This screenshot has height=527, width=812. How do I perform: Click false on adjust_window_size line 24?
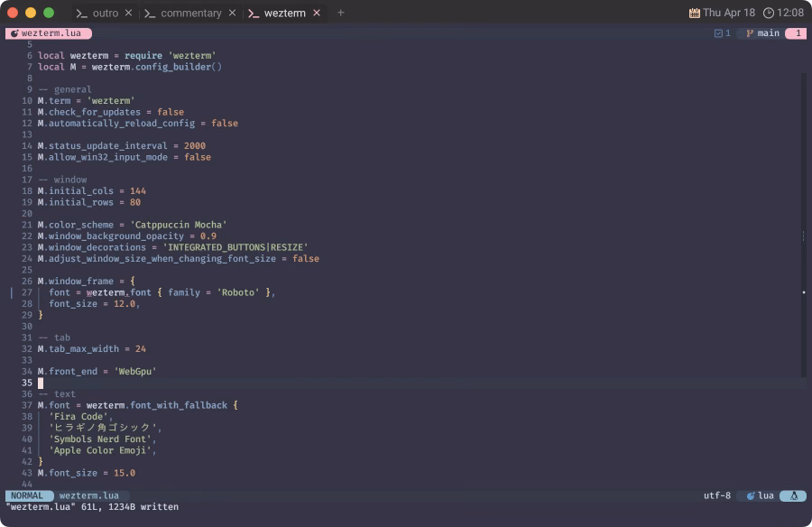(306, 259)
